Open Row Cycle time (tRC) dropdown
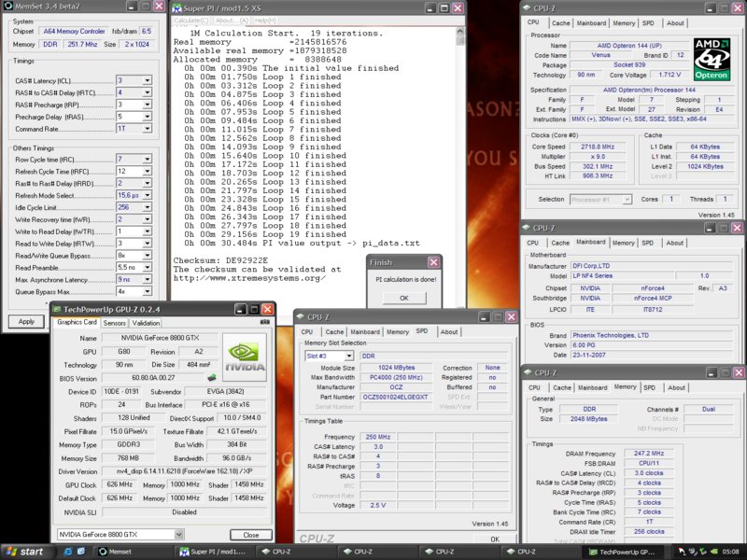The width and height of the screenshot is (747, 560). 148,159
